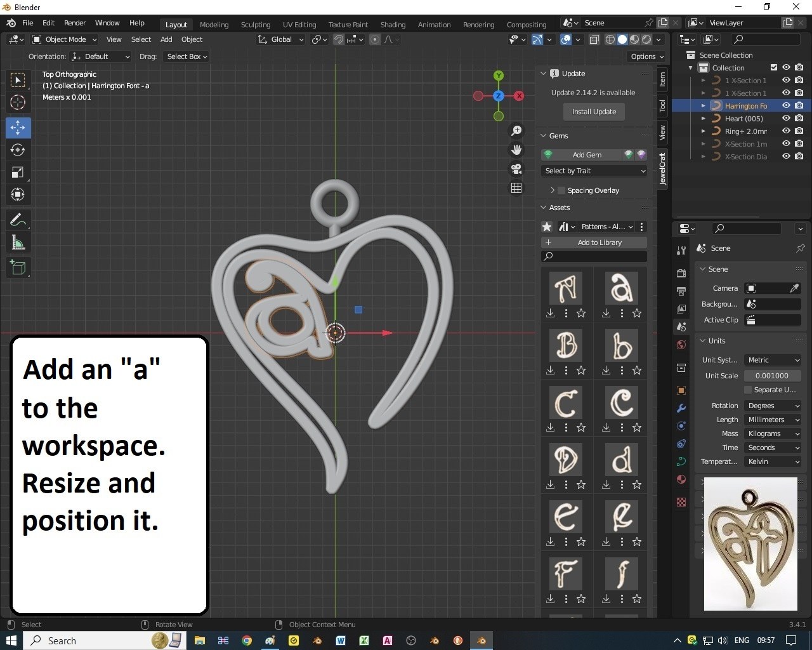Open the Select by Trait dropdown
This screenshot has width=812, height=650.
[594, 171]
